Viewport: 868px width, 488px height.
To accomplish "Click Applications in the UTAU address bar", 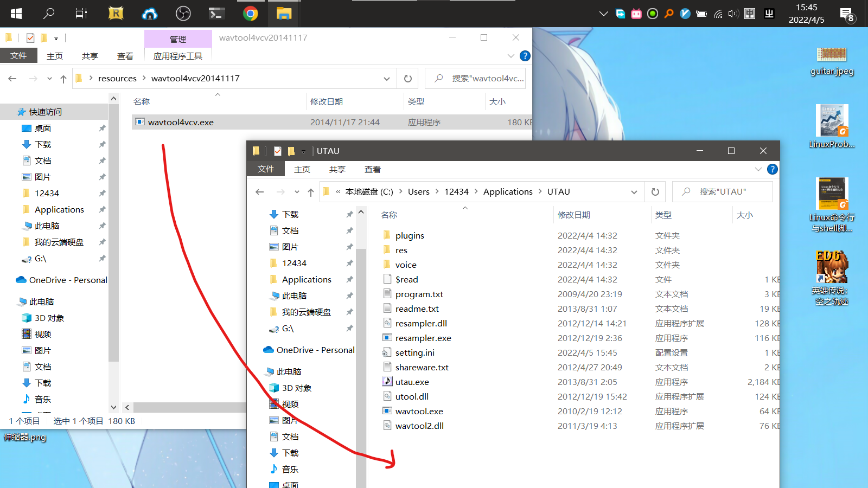I will (x=508, y=192).
